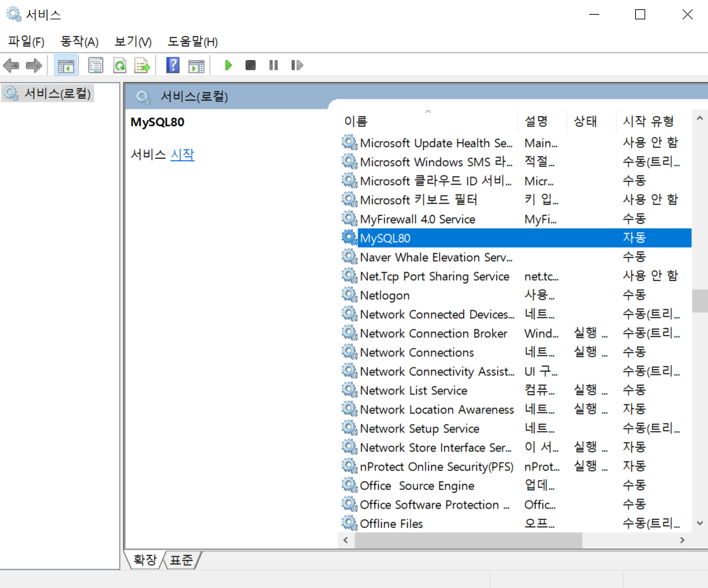Click 자동 start type of MySQL80

coord(635,238)
